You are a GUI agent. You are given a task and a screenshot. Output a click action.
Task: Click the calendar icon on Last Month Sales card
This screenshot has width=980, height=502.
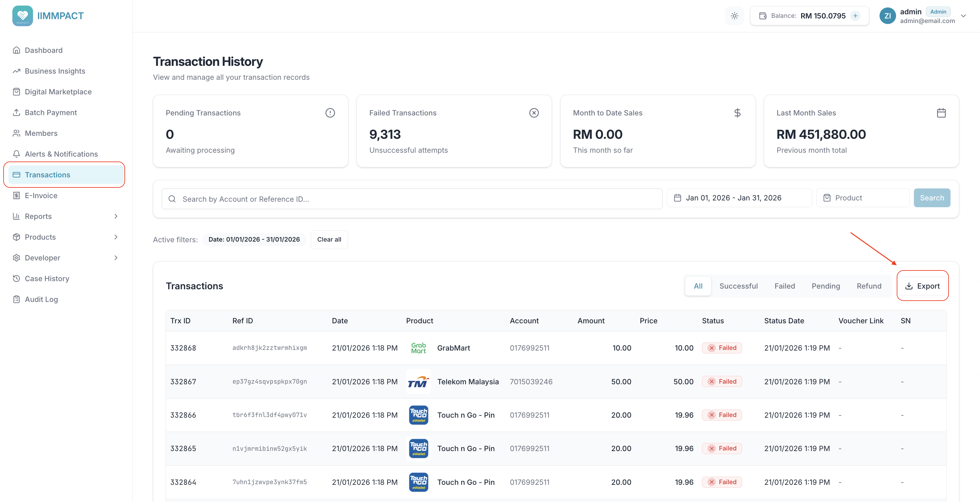click(x=941, y=113)
